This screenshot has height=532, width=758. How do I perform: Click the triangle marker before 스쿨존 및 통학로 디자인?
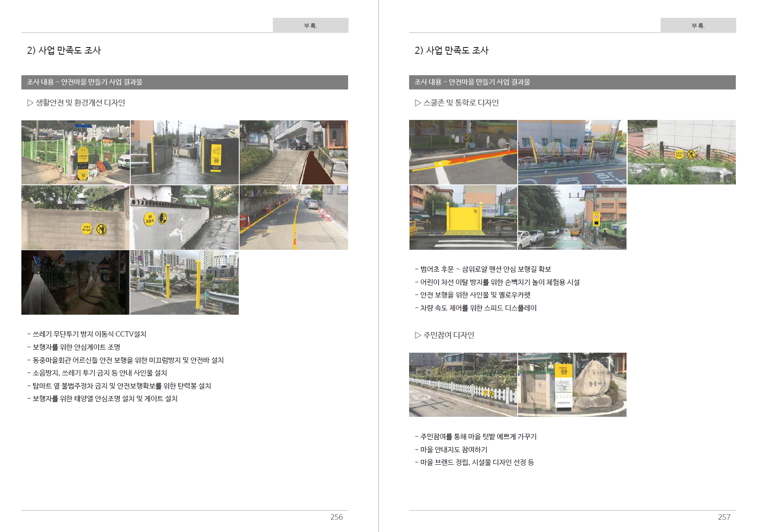(x=418, y=103)
